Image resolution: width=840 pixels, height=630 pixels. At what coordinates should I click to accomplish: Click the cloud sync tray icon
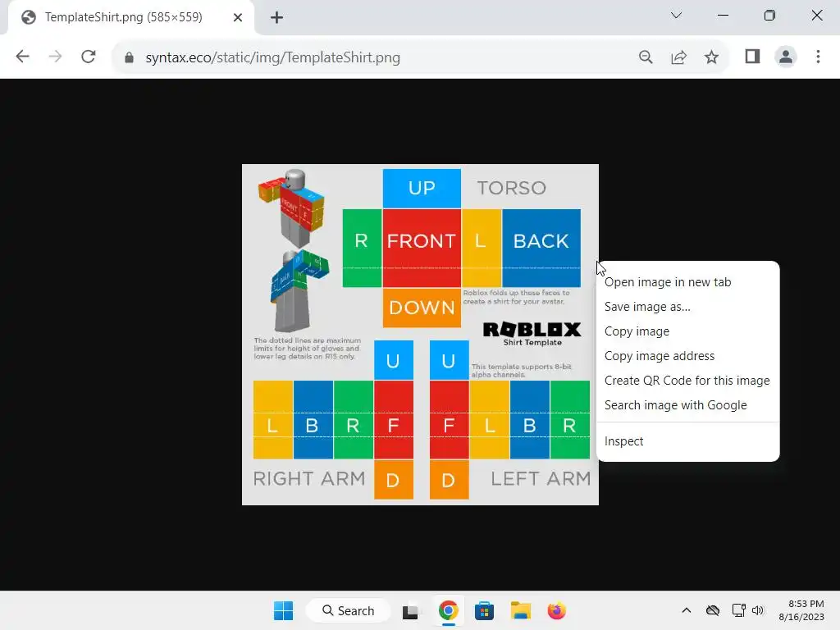pos(713,610)
